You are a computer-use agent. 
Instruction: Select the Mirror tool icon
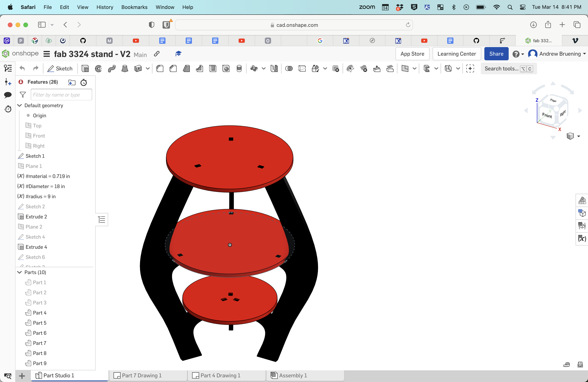(x=274, y=68)
